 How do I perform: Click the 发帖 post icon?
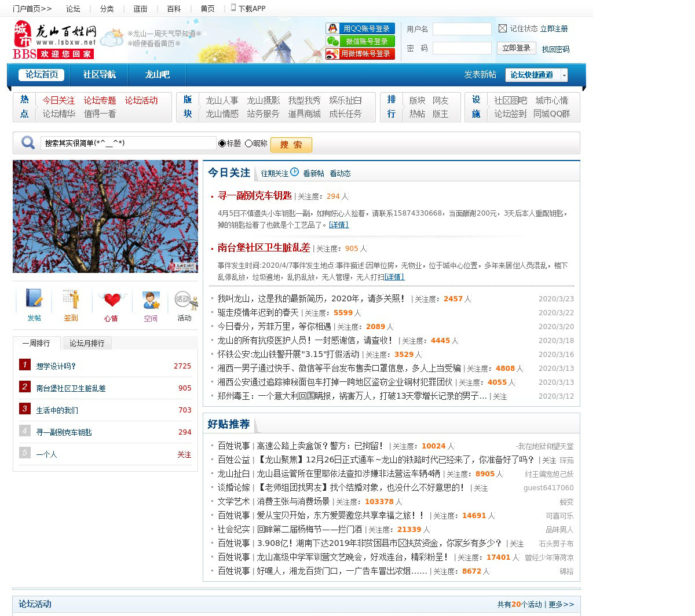(x=34, y=299)
